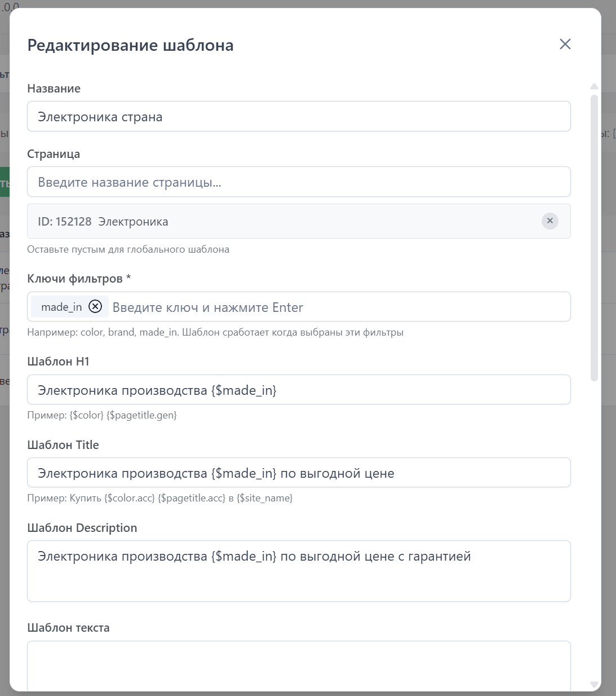Click the scrollbar up arrow
Viewport: 616px width, 696px height.
click(x=594, y=87)
